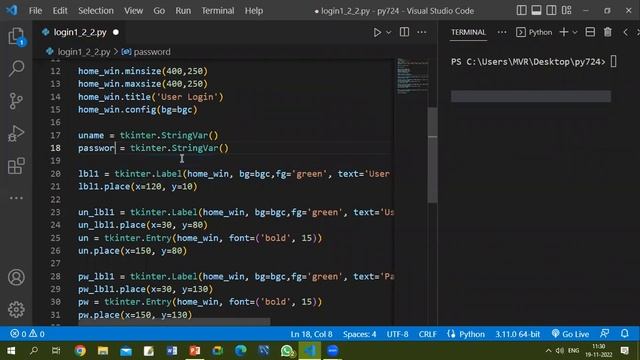
Task: Change encoding via UTF-8 status item
Action: (397, 334)
